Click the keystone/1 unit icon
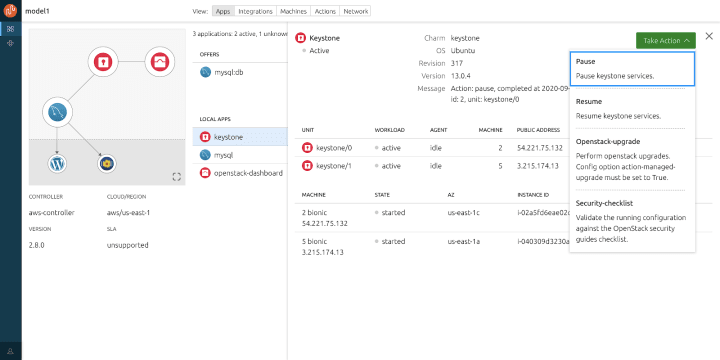This screenshot has height=360, width=720. click(x=307, y=166)
